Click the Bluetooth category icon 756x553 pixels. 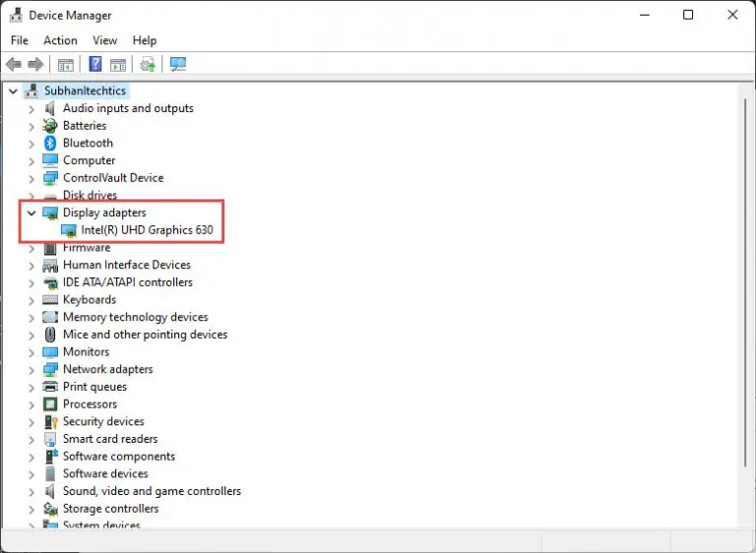(50, 144)
